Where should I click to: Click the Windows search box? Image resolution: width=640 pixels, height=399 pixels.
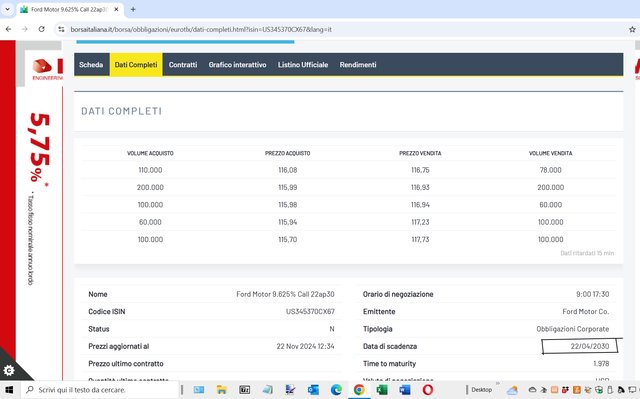[100, 390]
